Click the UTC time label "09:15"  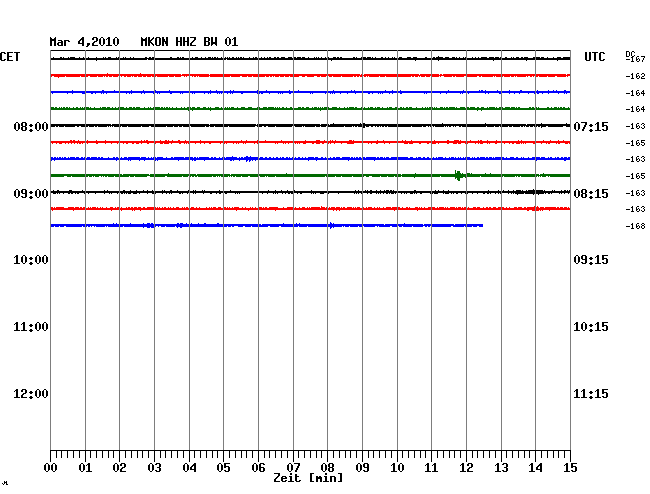pyautogui.click(x=591, y=260)
